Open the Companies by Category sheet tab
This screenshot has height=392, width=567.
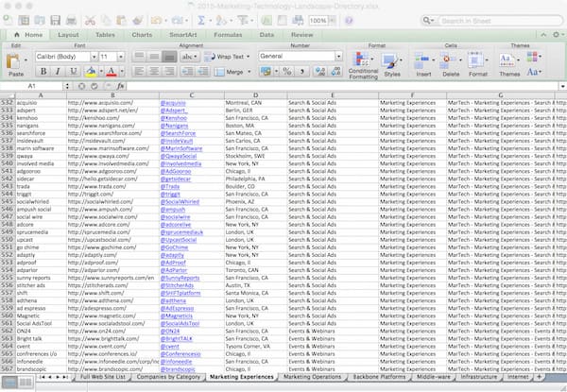(167, 377)
